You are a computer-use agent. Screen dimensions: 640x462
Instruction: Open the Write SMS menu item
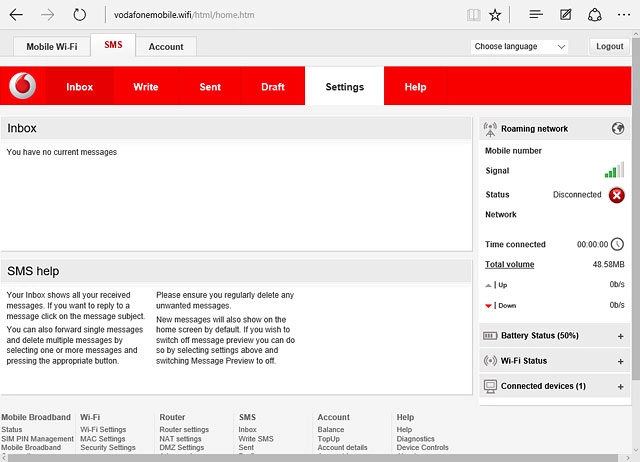pos(146,87)
